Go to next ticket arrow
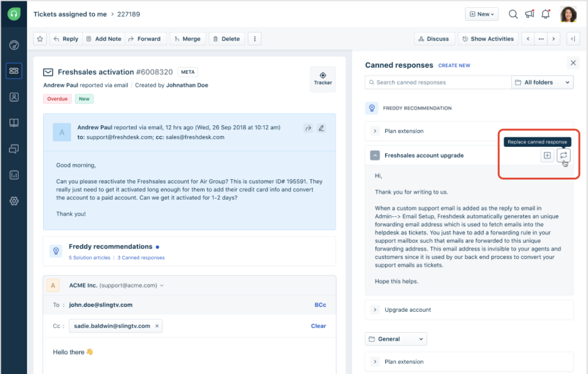The width and height of the screenshot is (588, 374). [554, 39]
